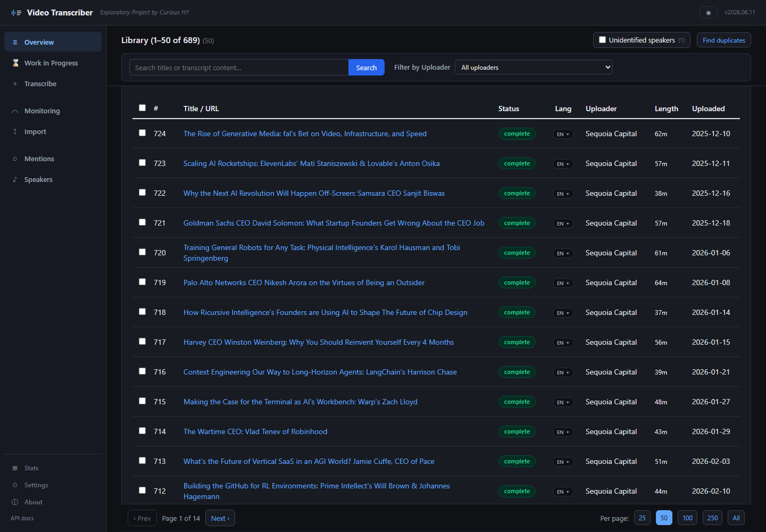Enable the Unidentified speakers checkbox
This screenshot has width=766, height=532.
[603, 40]
